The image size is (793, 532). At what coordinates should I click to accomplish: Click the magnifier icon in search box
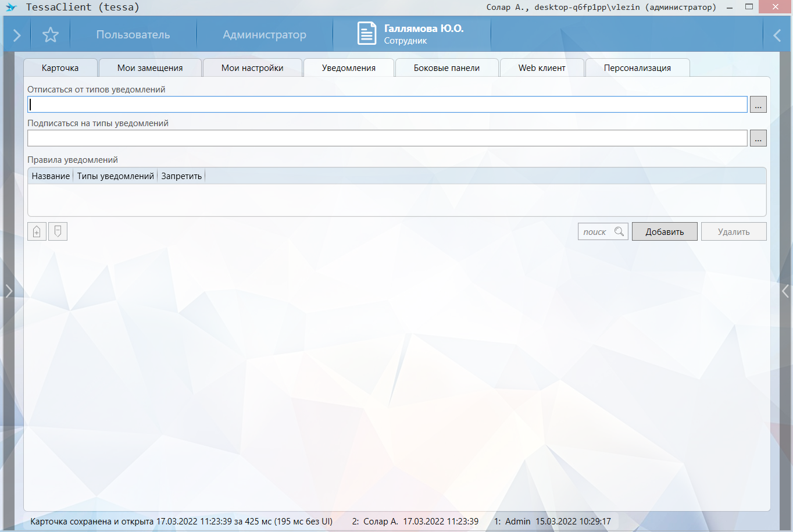pos(619,231)
